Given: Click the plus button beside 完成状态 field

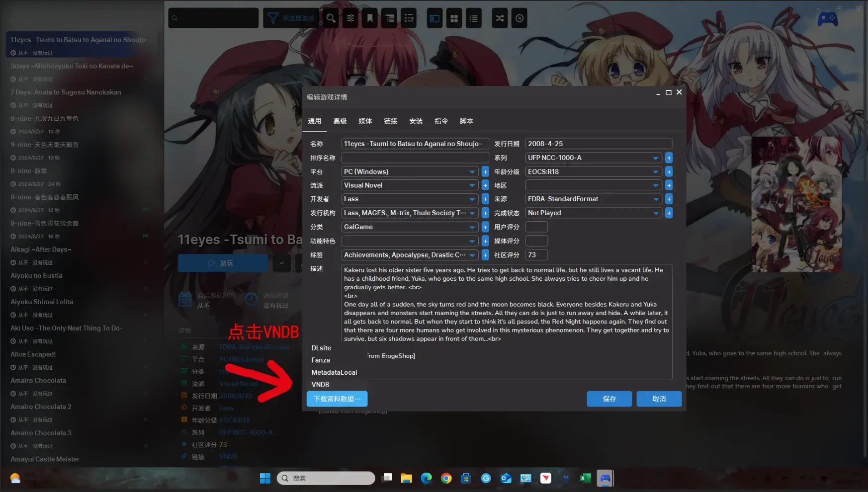Looking at the screenshot, I should [669, 213].
